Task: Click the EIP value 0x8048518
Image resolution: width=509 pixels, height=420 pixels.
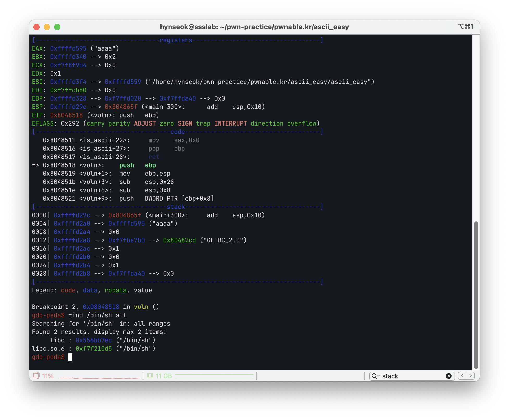Action: tap(66, 115)
